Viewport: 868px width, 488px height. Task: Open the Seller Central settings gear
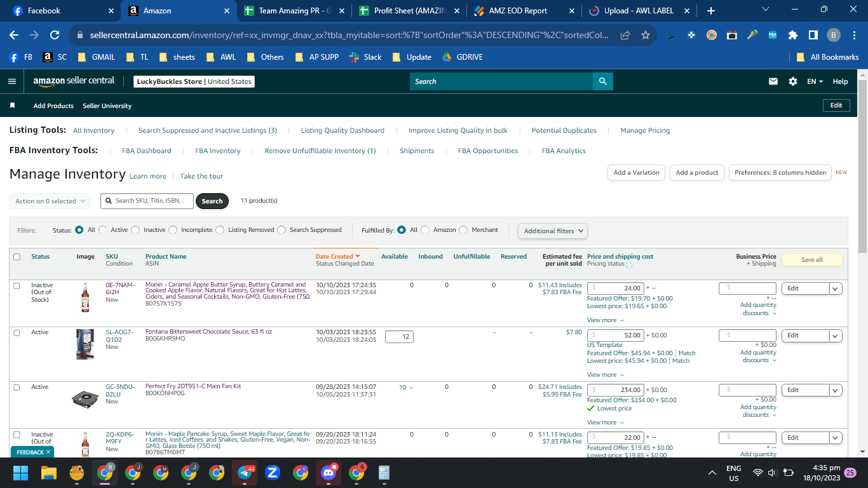(792, 81)
